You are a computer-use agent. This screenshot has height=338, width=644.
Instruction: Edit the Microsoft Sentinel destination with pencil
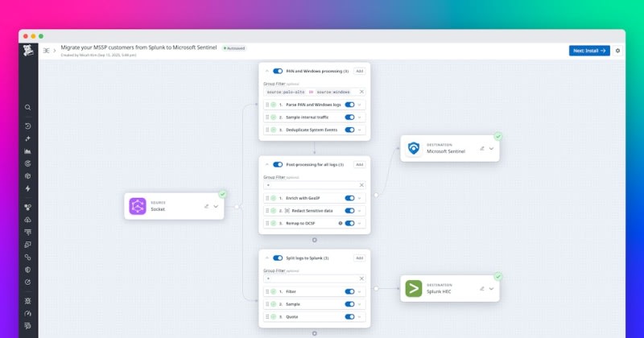(x=482, y=148)
